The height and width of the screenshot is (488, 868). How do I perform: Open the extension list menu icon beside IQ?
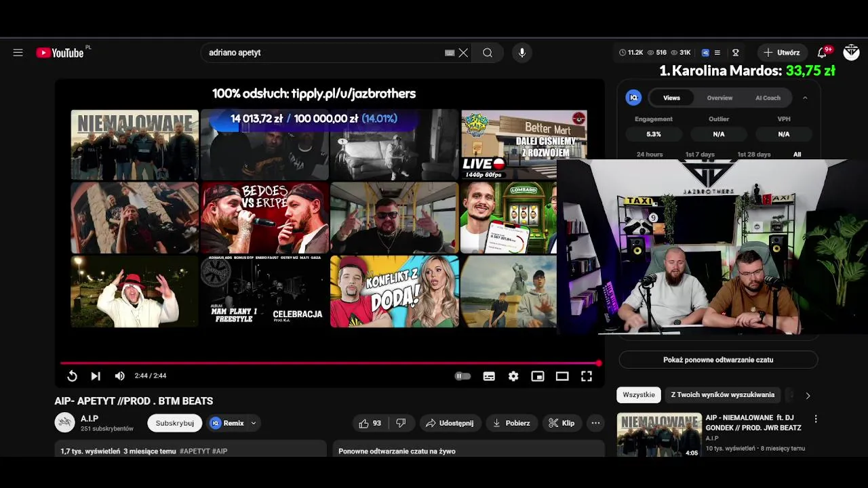[717, 53]
